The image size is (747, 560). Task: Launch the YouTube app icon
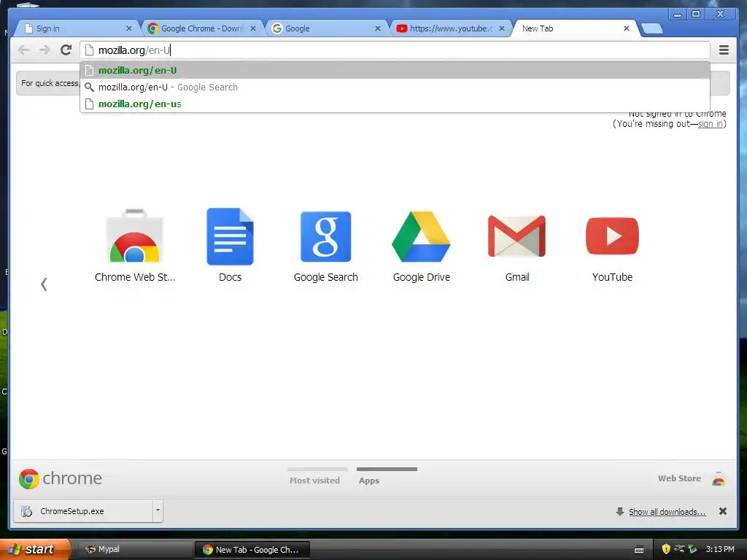612,236
